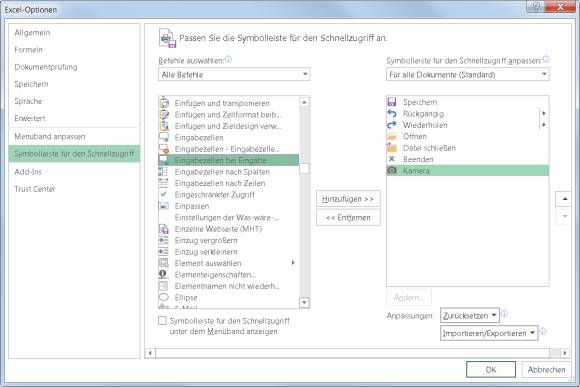Click the horizontal scrollbar left arrow
This screenshot has height=387, width=580.
[x=150, y=353]
